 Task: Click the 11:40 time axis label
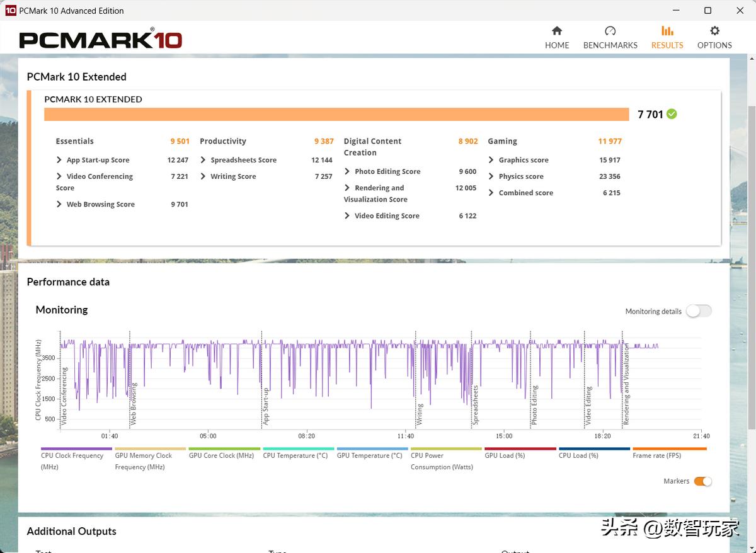tap(406, 436)
